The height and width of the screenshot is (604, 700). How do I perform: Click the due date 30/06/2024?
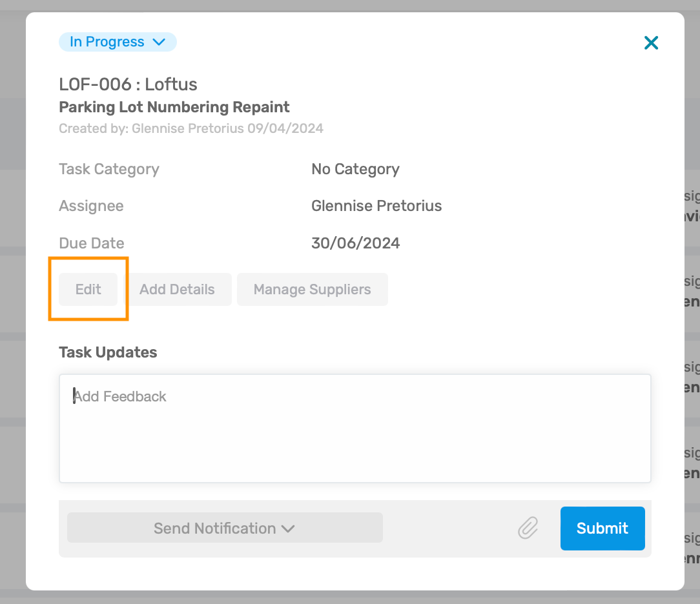pyautogui.click(x=355, y=243)
